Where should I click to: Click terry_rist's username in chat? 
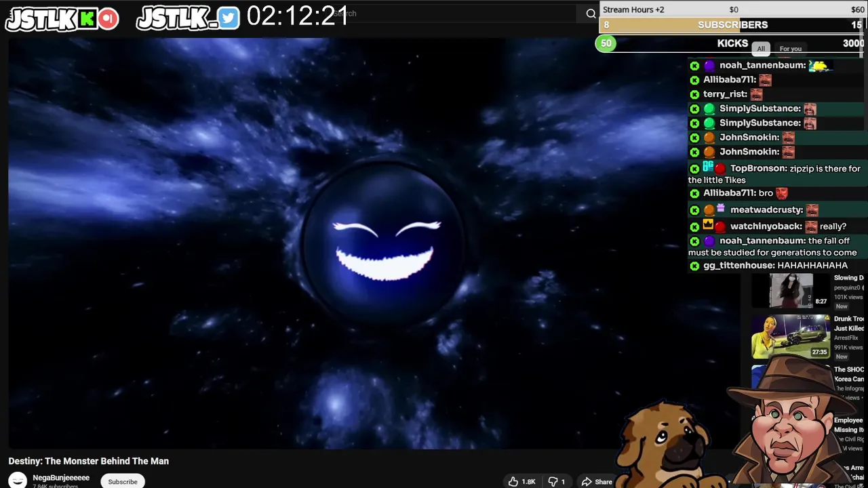[725, 94]
